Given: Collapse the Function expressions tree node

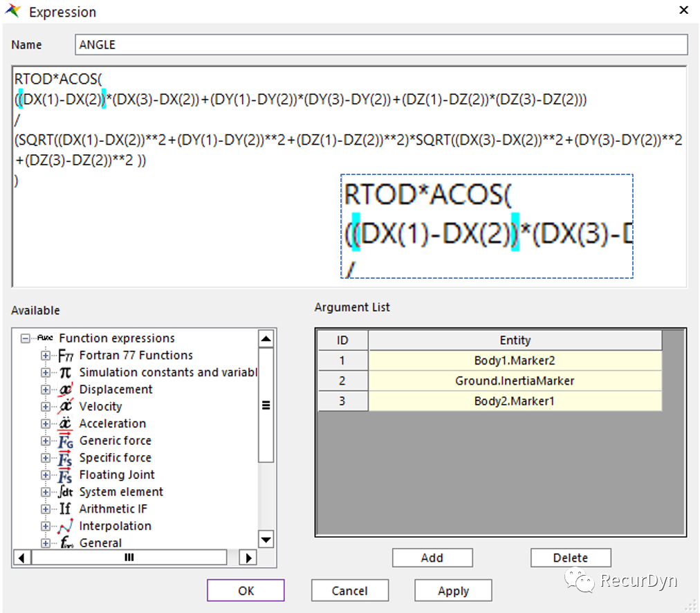Looking at the screenshot, I should coord(26,338).
